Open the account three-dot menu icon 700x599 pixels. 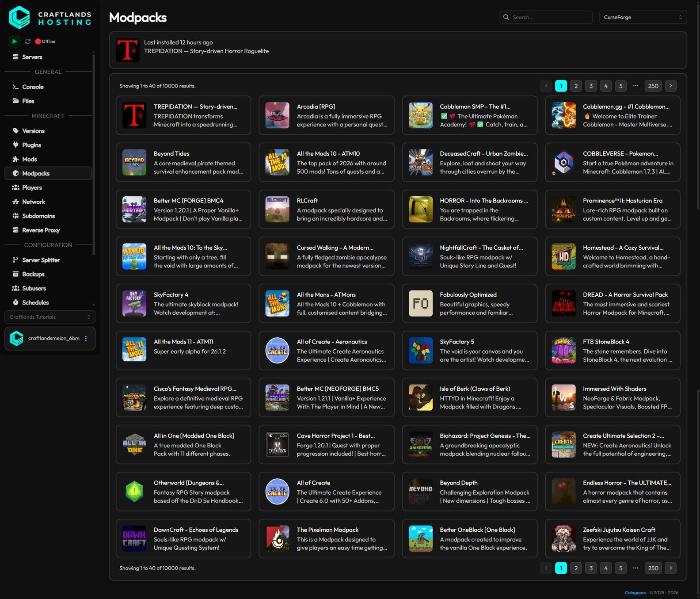86,339
